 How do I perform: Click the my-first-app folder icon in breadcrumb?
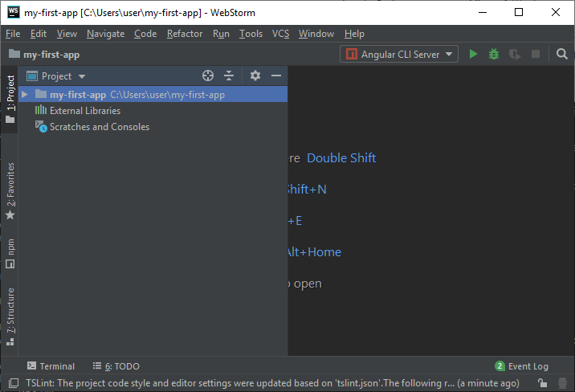click(x=14, y=54)
